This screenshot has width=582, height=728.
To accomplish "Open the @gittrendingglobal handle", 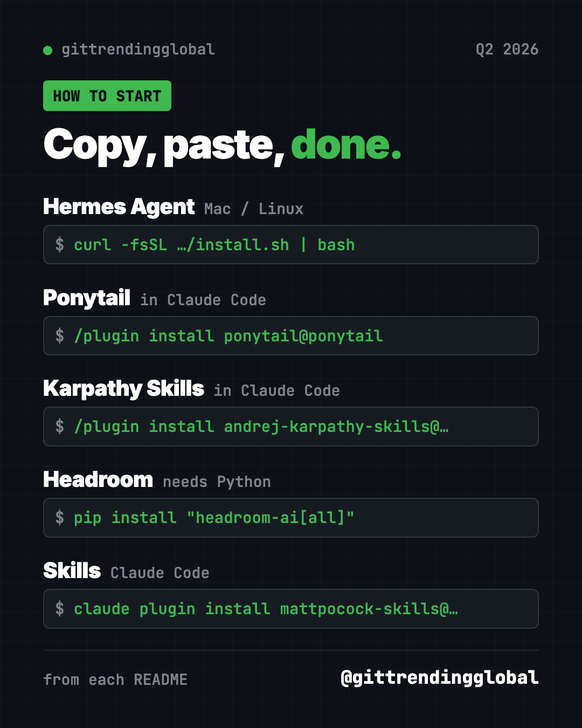I will click(x=440, y=678).
